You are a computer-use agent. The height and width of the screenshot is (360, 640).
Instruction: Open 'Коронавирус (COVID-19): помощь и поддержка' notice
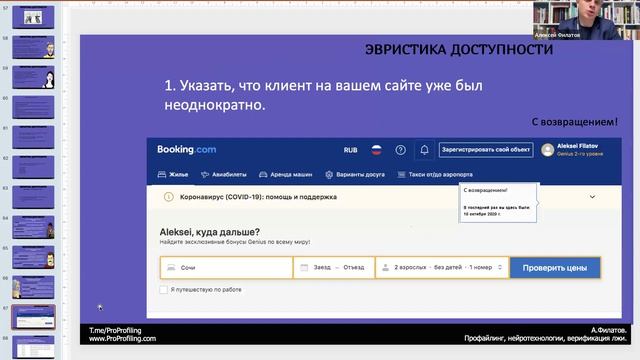point(258,197)
